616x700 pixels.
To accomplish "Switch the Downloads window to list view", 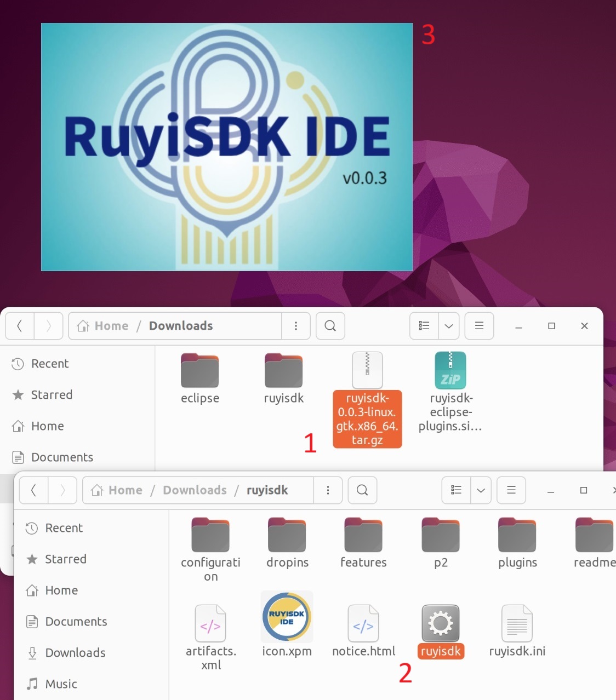I will coord(423,326).
